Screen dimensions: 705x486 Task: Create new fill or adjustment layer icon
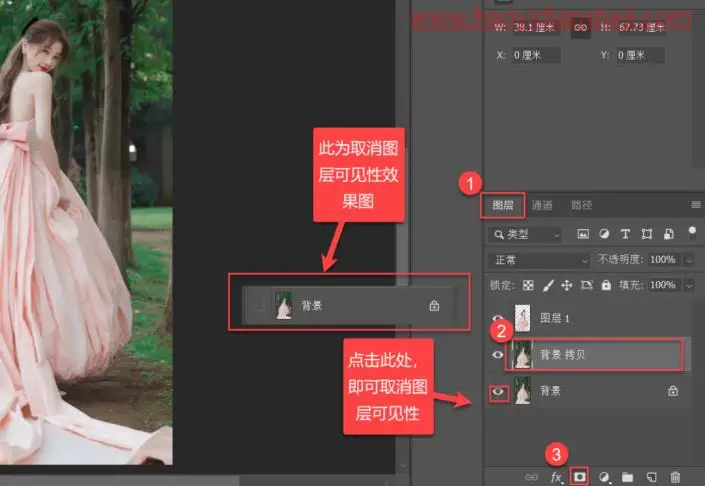605,477
